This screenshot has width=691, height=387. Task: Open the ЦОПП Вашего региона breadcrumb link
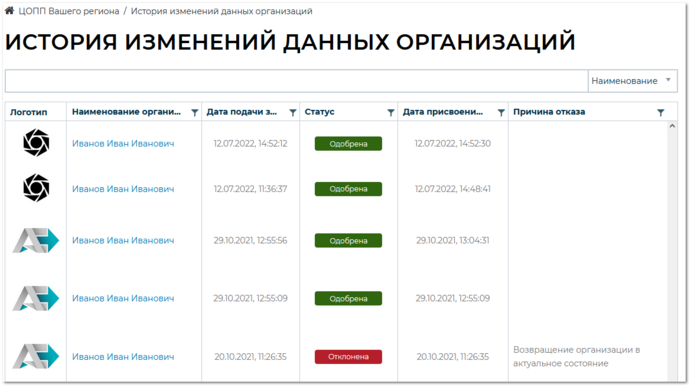(x=69, y=11)
